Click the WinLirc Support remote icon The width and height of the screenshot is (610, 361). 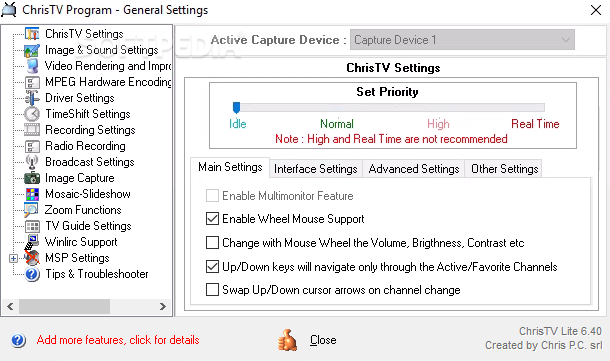pos(32,242)
